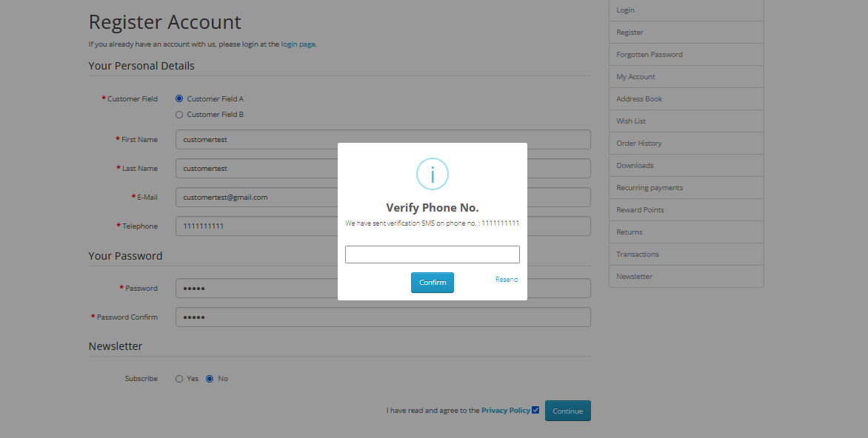The image size is (868, 438).
Task: Confirm the phone verification code
Action: coord(433,282)
